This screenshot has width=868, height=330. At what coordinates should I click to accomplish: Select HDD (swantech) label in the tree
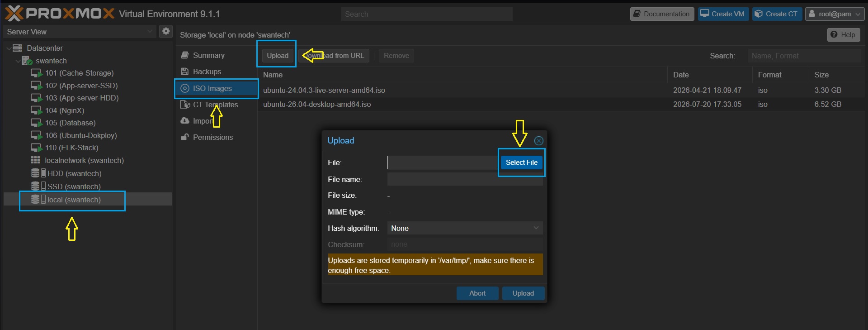[x=75, y=173]
